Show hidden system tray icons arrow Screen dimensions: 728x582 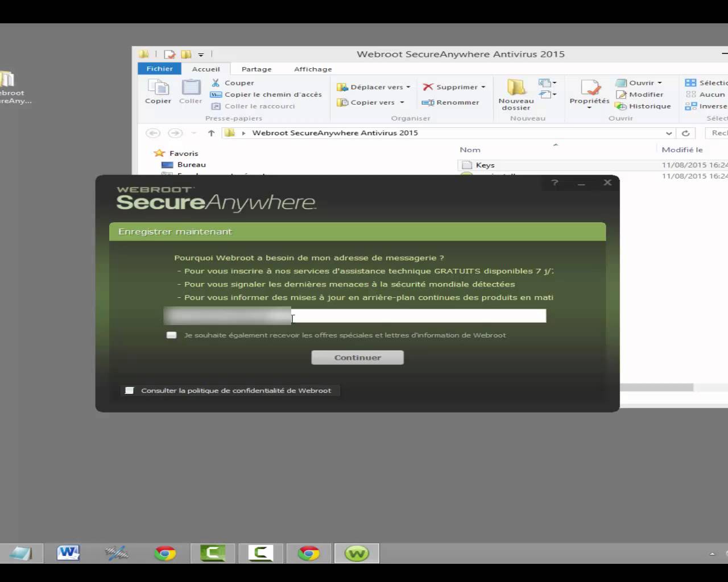(x=712, y=553)
